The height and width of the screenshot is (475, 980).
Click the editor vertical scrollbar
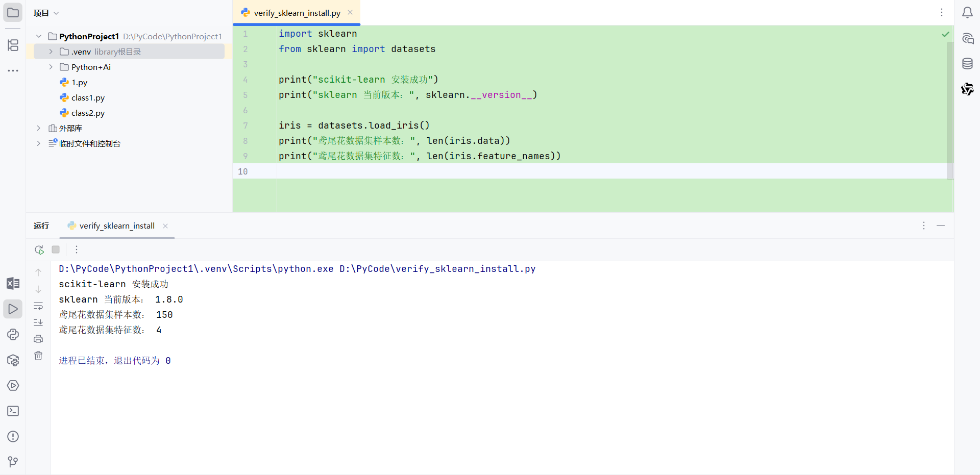click(x=950, y=110)
